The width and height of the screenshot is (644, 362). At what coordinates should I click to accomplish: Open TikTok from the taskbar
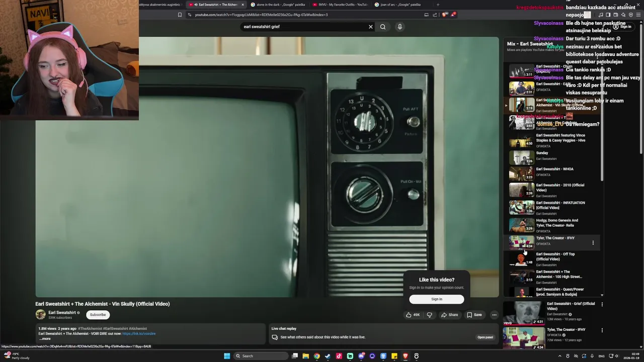pos(339,356)
